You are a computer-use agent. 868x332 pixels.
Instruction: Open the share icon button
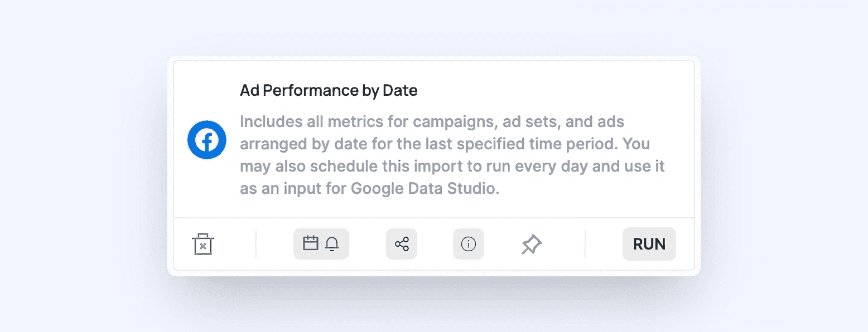(x=402, y=244)
